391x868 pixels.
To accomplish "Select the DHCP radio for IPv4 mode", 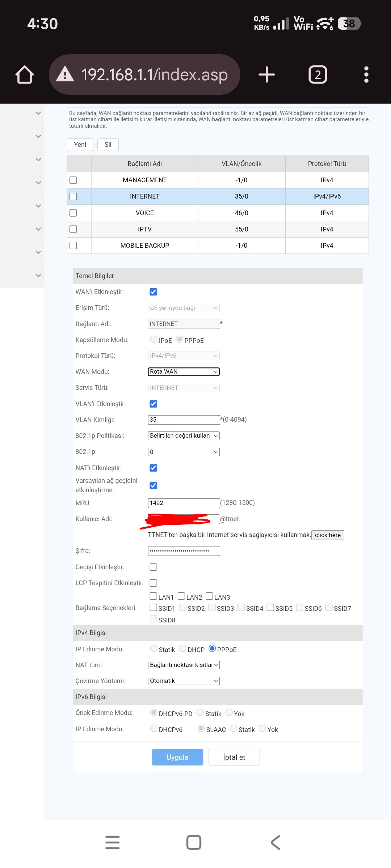I will point(183,648).
